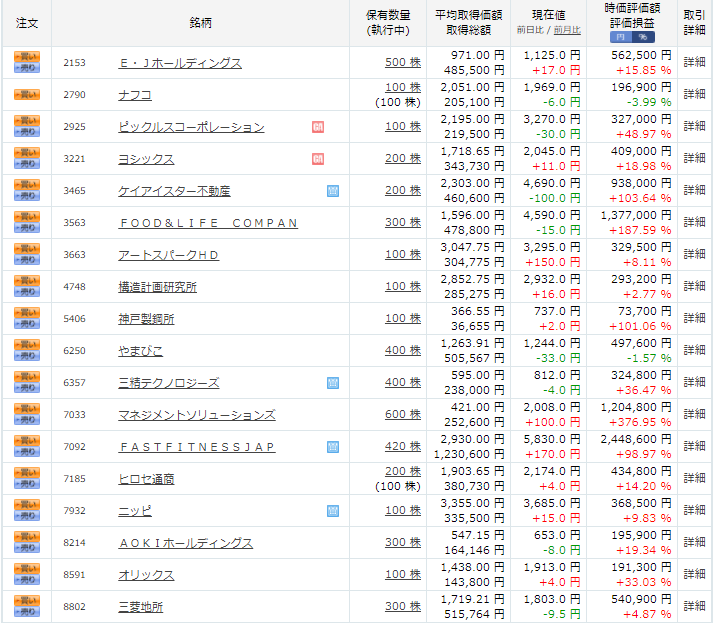This screenshot has height=623, width=718.
Task: Click the 500 株 holdings link for E・Jホールディングス
Action: [403, 62]
